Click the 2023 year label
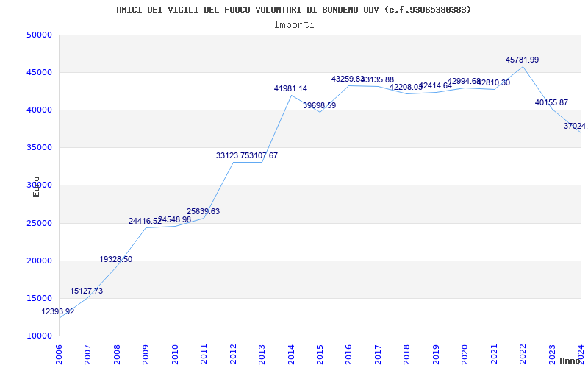Image resolution: width=588 pixels, height=368 pixels. coord(552,354)
